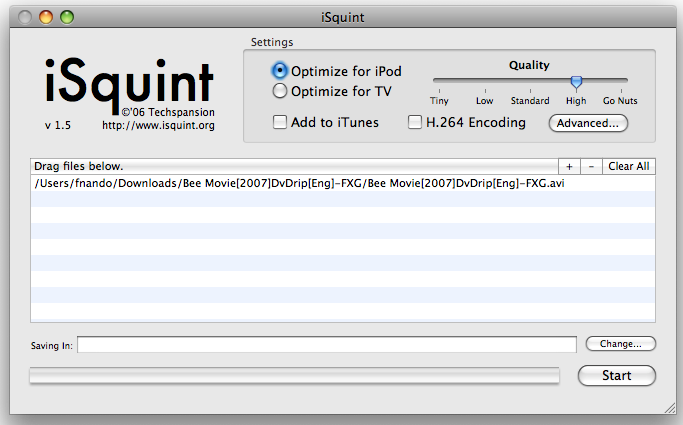Viewport: 683px width, 425px height.
Task: Click the Saving In path field
Action: (327, 344)
